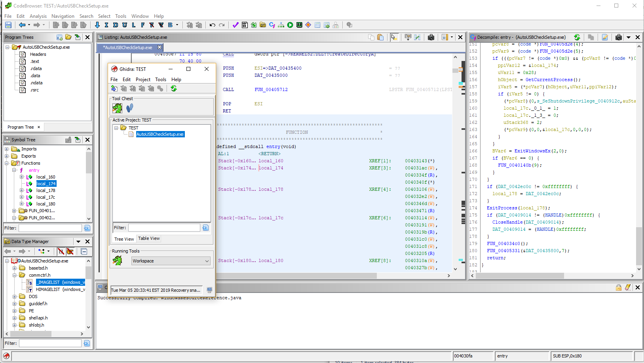Open program icon in Program Trees header
Image resolution: width=644 pixels, height=363 pixels.
pos(68,37)
